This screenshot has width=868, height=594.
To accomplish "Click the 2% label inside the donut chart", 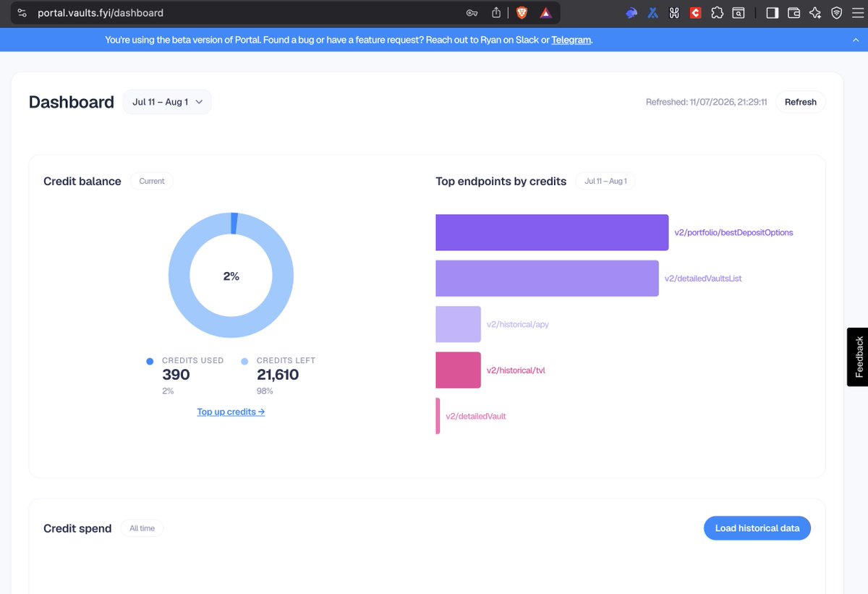I will point(231,276).
